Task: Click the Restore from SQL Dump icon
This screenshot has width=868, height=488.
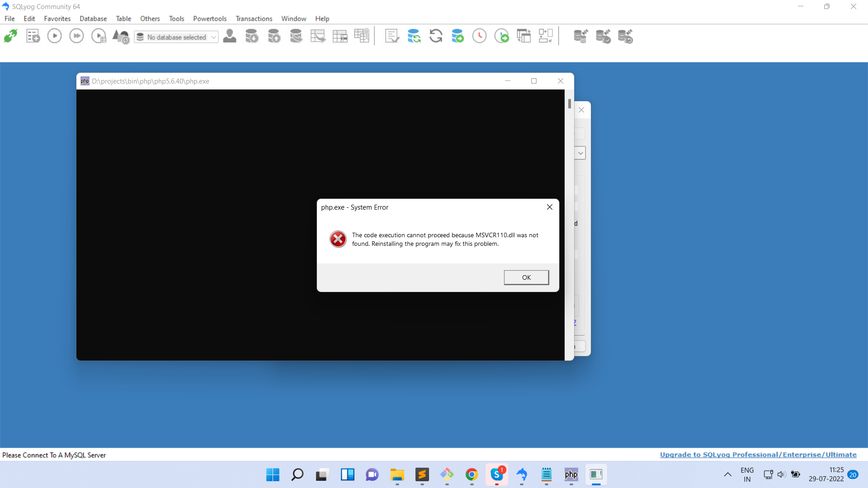Action: [296, 36]
